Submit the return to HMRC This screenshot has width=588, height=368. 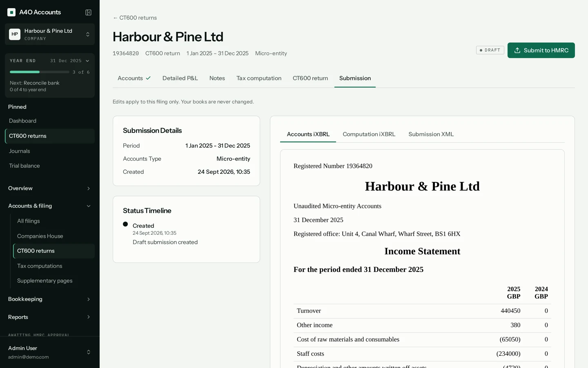(x=541, y=50)
